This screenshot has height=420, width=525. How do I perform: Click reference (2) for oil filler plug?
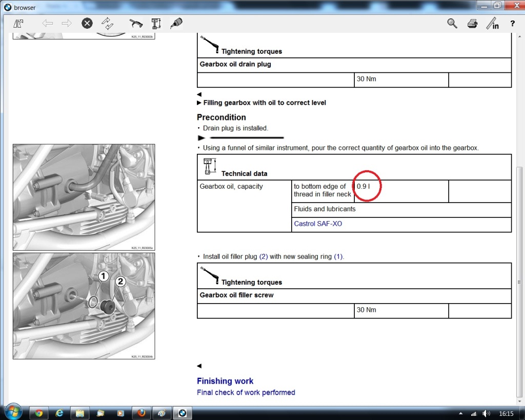pos(264,256)
